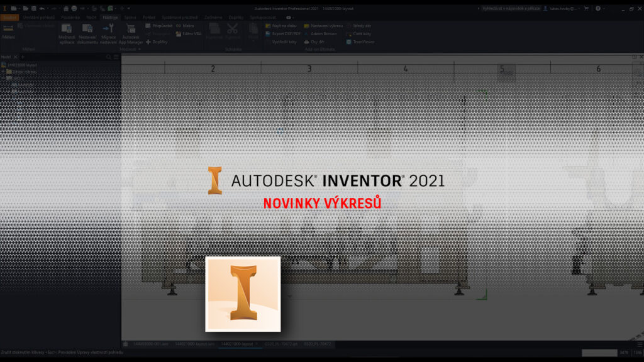Open the Měření measure tool
Image resolution: width=644 pixels, height=362 pixels.
coord(8,31)
